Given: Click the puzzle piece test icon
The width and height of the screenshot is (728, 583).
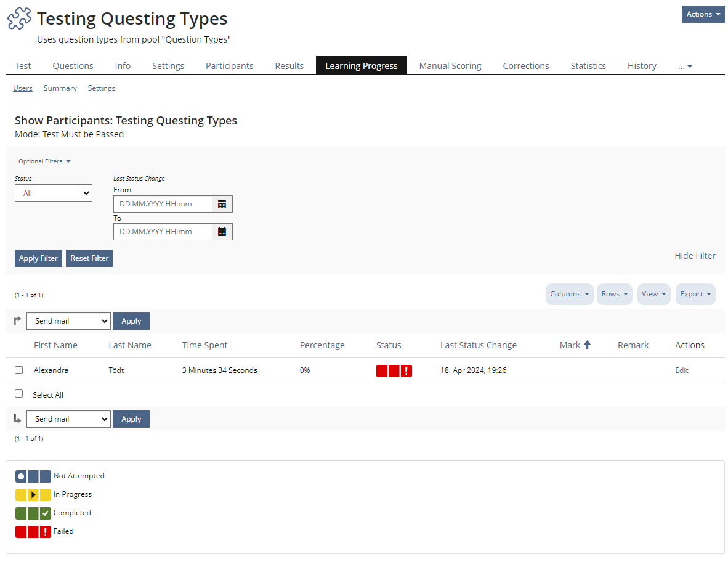Looking at the screenshot, I should tap(19, 19).
